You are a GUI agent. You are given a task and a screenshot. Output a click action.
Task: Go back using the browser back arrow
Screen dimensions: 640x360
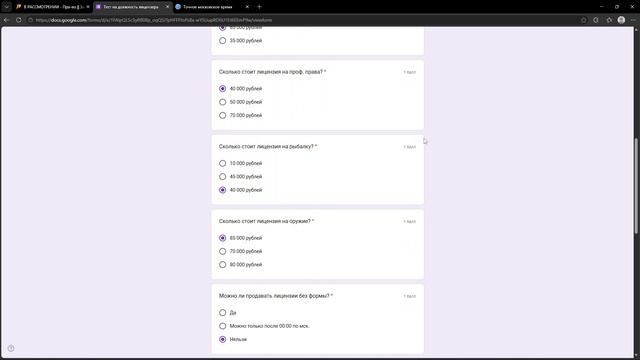[7, 20]
